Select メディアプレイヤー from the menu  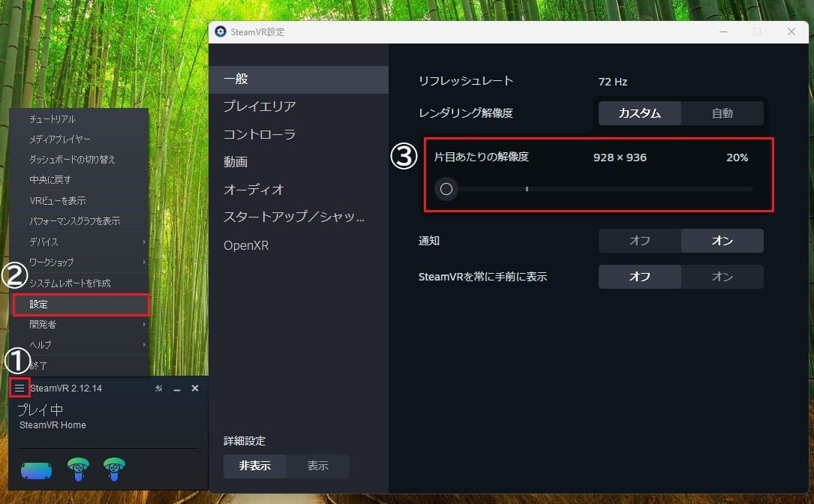pyautogui.click(x=79, y=139)
